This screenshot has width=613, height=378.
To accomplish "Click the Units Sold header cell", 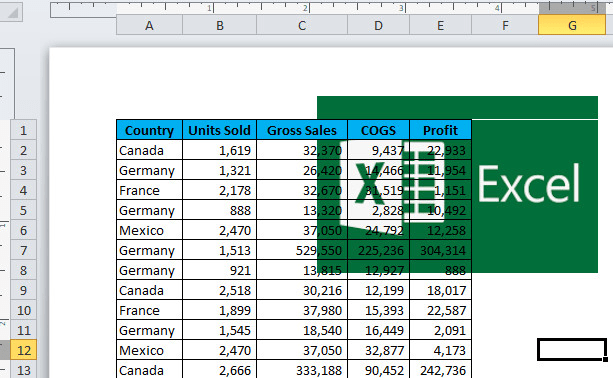I will point(219,130).
